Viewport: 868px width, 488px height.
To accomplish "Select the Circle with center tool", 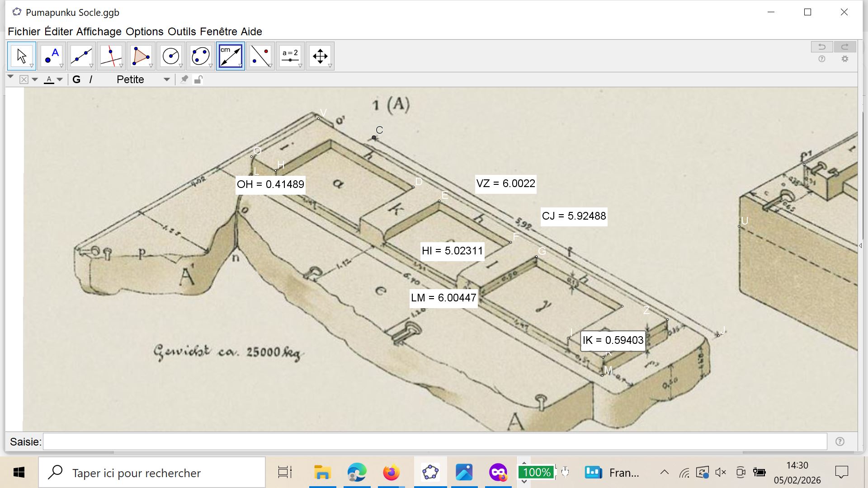I will [x=171, y=56].
